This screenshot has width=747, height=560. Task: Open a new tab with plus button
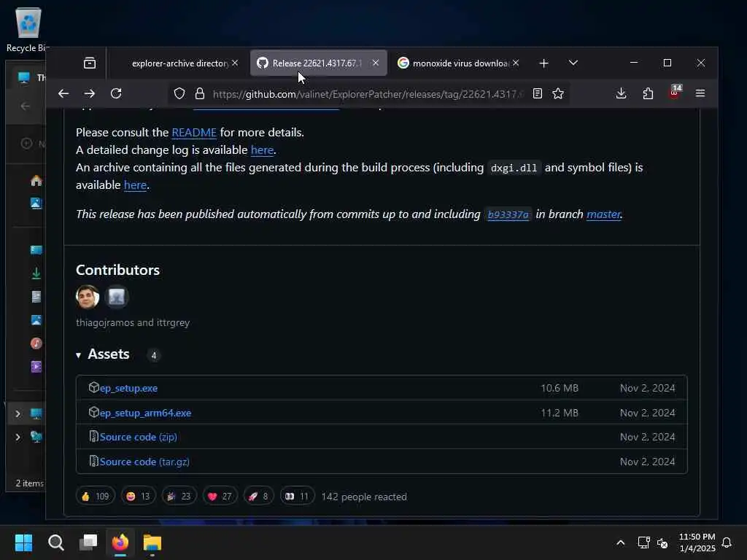[x=543, y=63]
